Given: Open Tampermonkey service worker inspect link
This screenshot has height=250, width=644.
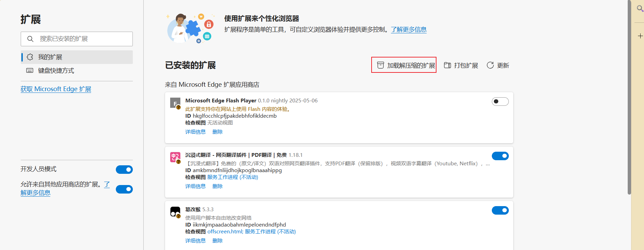Looking at the screenshot, I should pyautogui.click(x=270, y=232).
